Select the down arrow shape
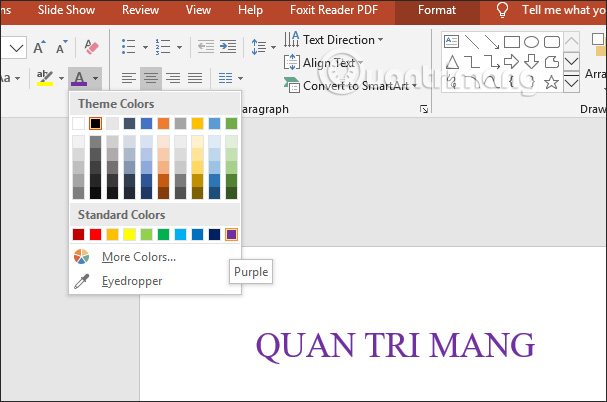Viewport: 607px width, 402px height. click(x=532, y=62)
